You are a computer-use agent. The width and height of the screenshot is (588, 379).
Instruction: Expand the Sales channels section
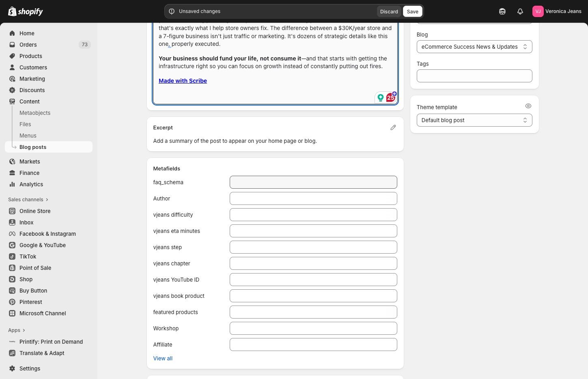coord(28,200)
